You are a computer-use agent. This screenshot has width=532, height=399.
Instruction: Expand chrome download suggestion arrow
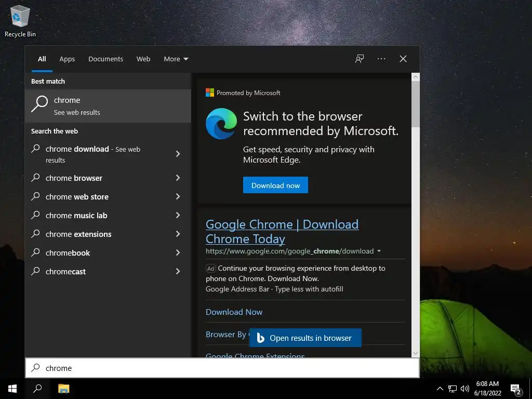pos(178,154)
